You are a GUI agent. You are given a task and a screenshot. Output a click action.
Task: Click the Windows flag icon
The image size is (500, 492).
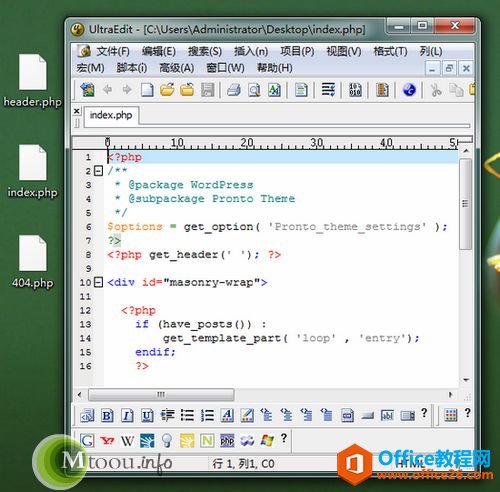(267, 441)
